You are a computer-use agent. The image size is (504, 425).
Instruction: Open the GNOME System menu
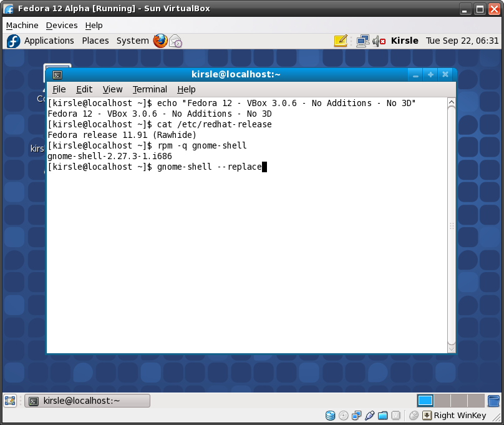coord(132,41)
